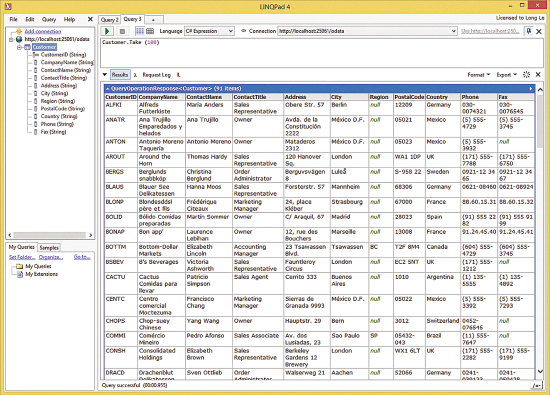Click the Go to link
The height and width of the screenshot is (395, 550).
point(82,257)
